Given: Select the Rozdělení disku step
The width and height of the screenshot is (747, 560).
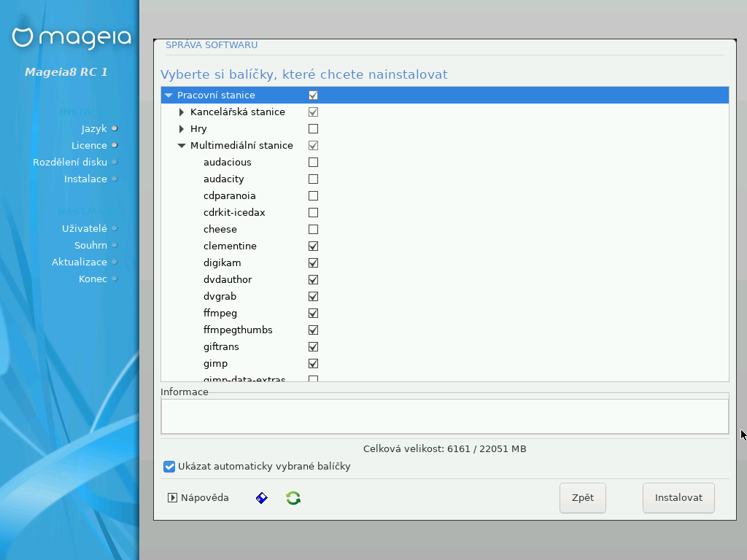Looking at the screenshot, I should click(x=70, y=162).
